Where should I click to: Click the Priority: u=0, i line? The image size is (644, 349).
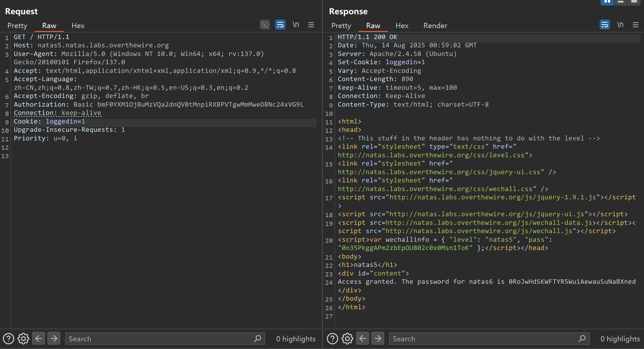(x=45, y=138)
